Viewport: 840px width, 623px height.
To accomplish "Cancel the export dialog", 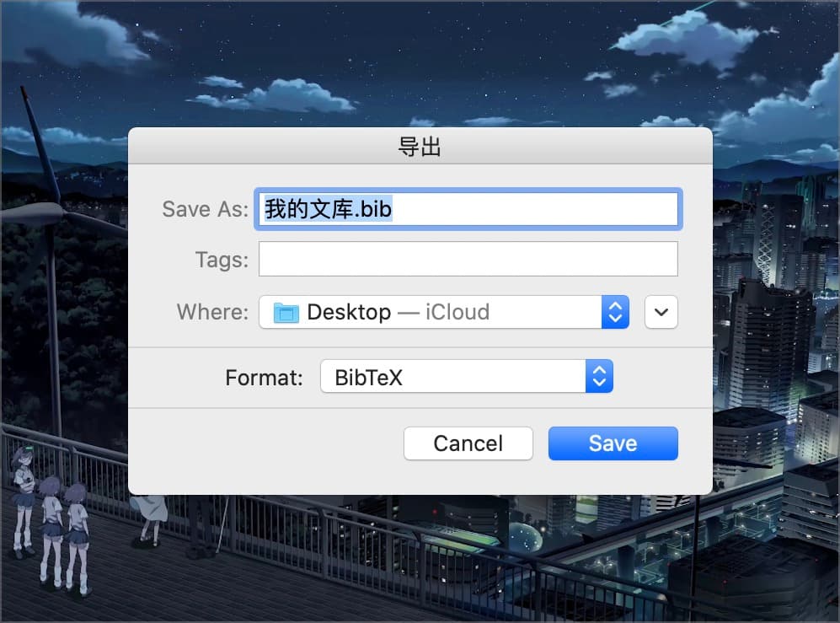I will 468,443.
